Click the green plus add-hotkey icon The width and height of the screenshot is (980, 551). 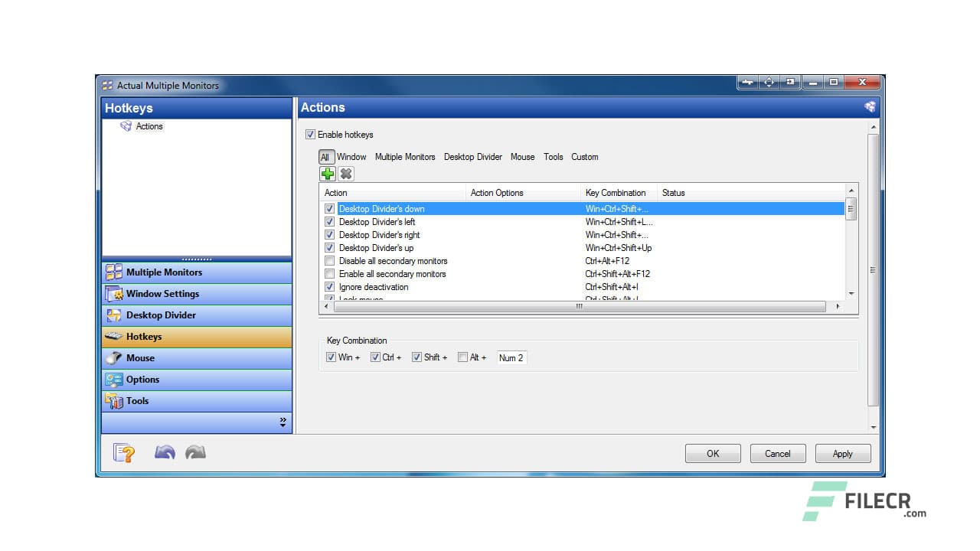(328, 174)
